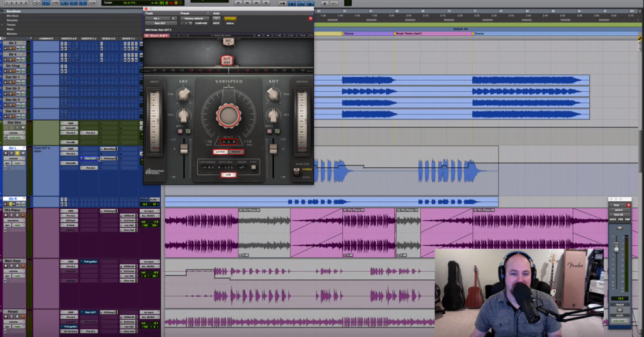The width and height of the screenshot is (644, 337).
Task: Click the Varispeed Range value field
Action: [x=229, y=141]
